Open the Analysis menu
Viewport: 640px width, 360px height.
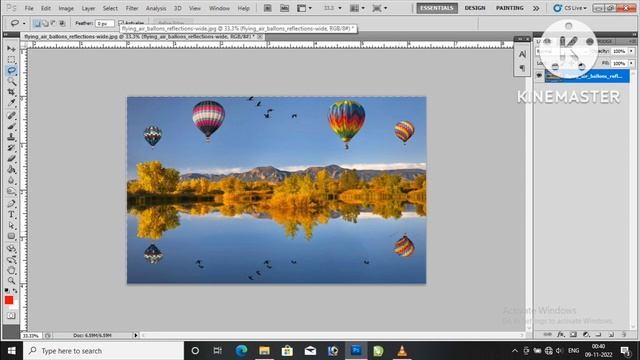click(x=156, y=8)
